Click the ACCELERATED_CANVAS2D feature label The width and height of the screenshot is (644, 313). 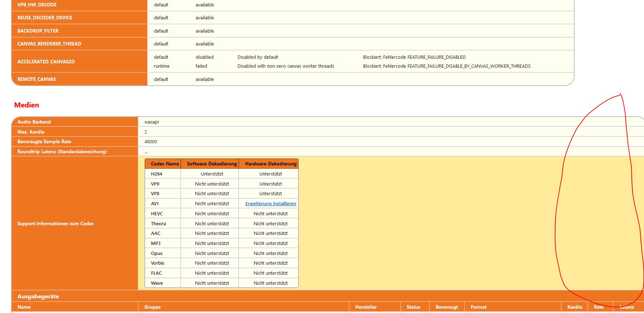click(46, 62)
